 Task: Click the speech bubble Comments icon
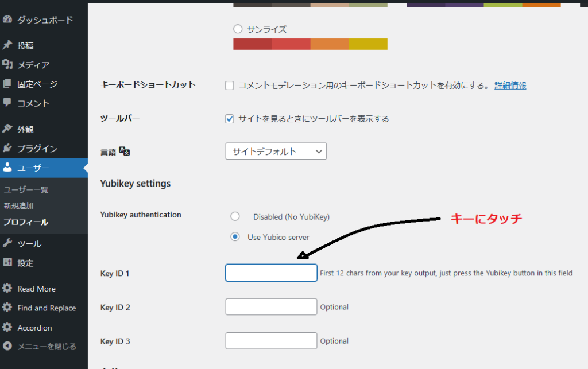[7, 103]
